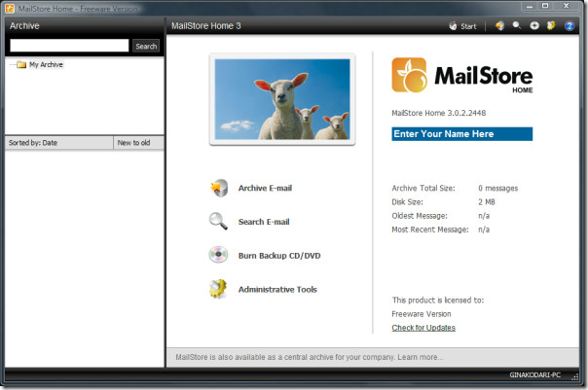
Task: Click the sheep photo thumbnail
Action: [x=282, y=99]
